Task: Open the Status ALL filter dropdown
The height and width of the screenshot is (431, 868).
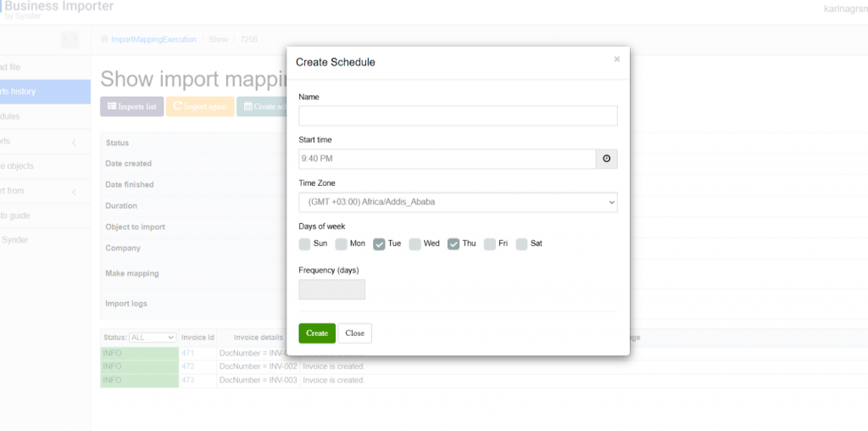Action: [153, 337]
